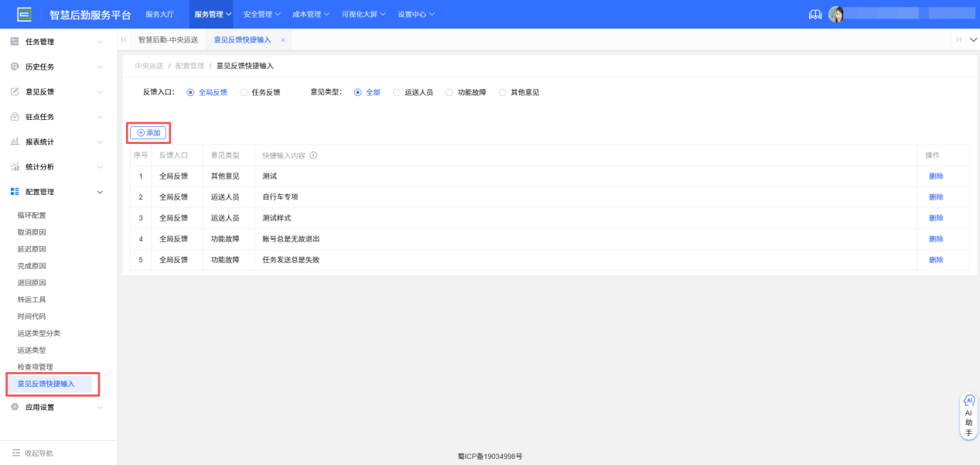Image resolution: width=980 pixels, height=465 pixels.
Task: Click the handbook icon in the top bar
Action: pyautogui.click(x=814, y=13)
